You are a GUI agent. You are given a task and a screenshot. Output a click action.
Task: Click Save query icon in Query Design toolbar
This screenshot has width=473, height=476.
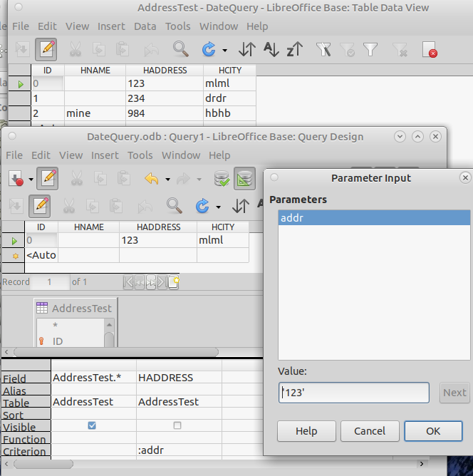[16, 178]
